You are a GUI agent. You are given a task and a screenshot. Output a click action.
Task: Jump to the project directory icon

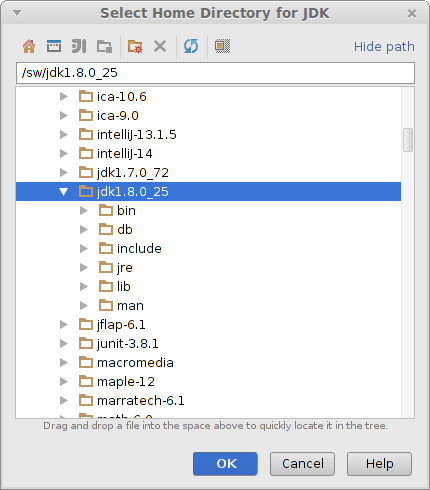pyautogui.click(x=79, y=46)
